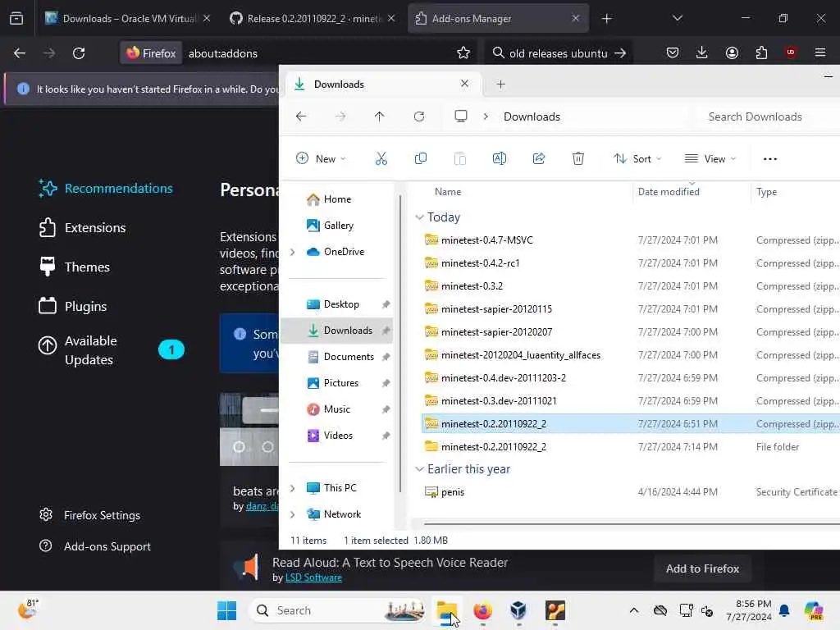Open a new Firefox tab

coord(606,18)
